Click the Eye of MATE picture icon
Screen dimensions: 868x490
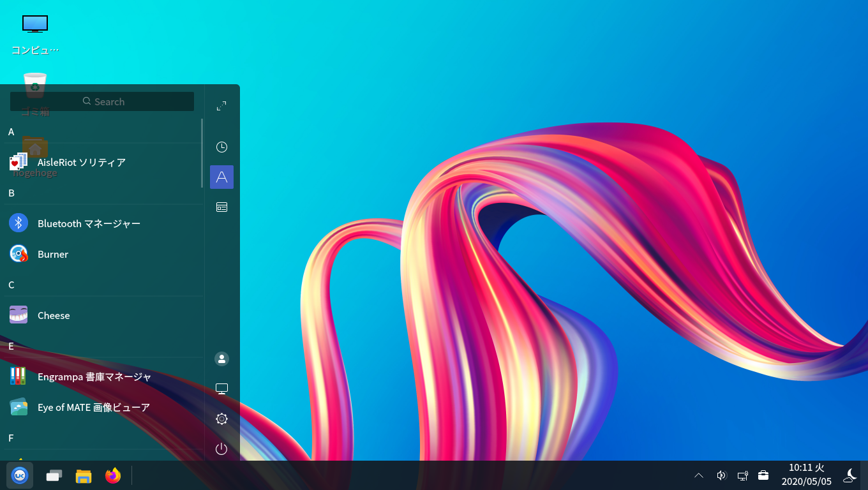tap(19, 406)
